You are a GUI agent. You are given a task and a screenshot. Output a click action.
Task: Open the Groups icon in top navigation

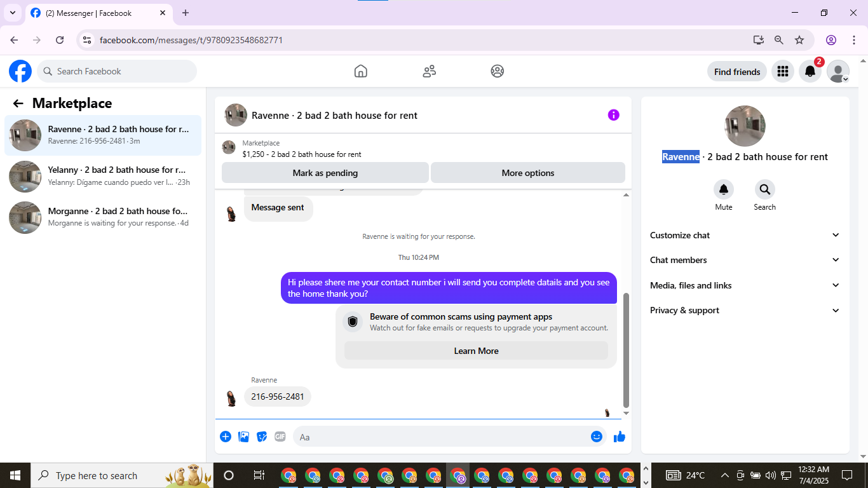(498, 71)
